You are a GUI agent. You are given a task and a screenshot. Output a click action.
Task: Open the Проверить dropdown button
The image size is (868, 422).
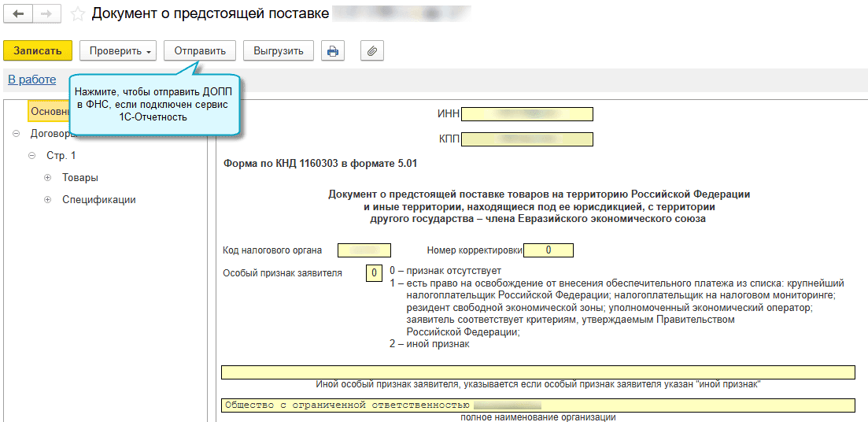(x=119, y=51)
